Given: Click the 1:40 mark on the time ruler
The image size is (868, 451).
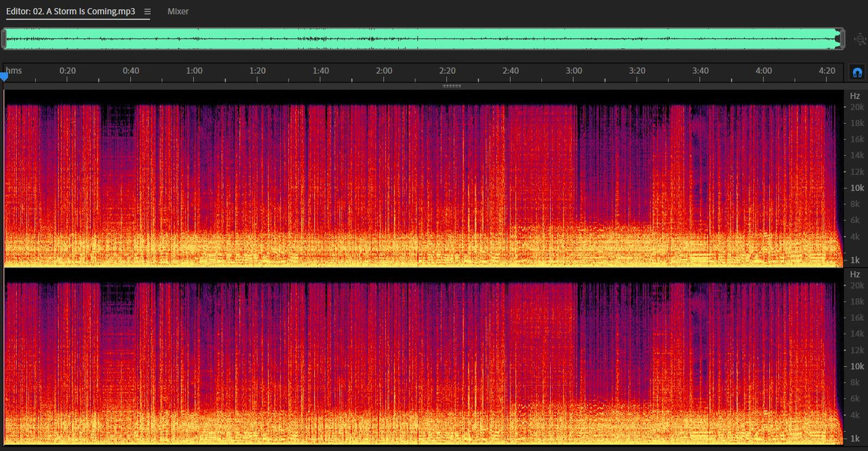Looking at the screenshot, I should click(321, 71).
